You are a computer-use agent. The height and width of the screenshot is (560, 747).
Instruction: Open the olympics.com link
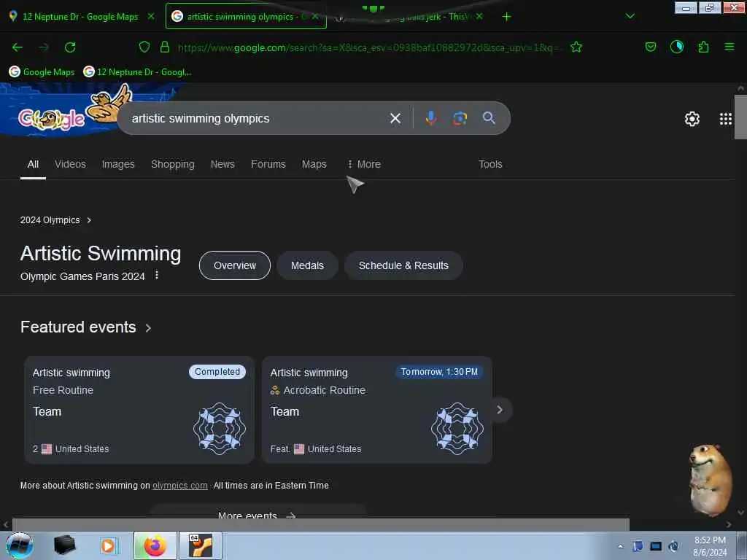180,485
